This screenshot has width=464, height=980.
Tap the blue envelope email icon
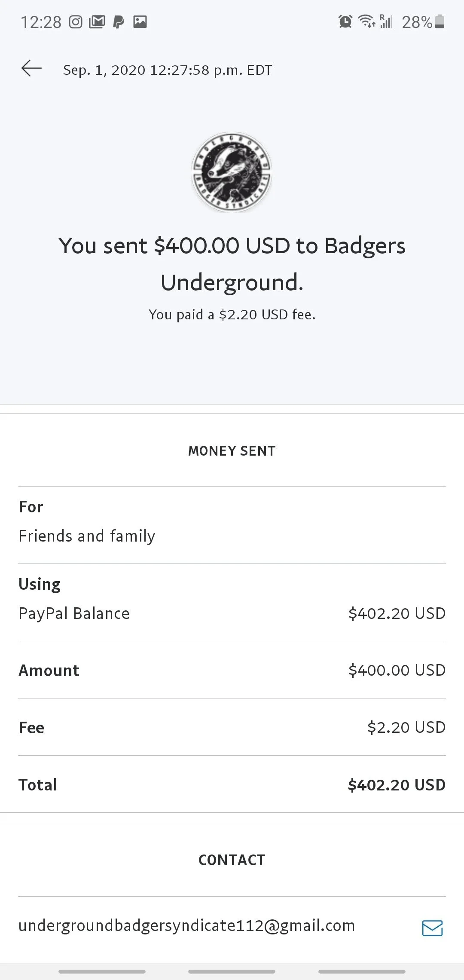pos(432,928)
